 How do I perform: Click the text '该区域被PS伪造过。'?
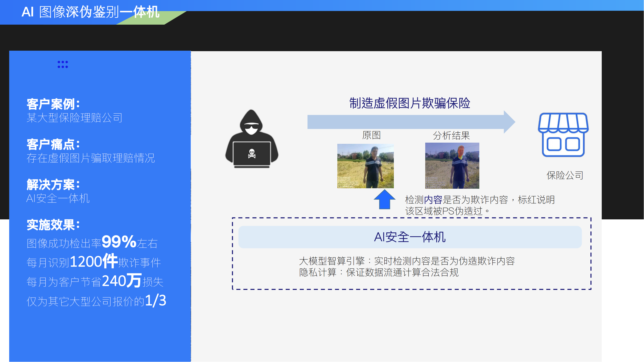[447, 211]
